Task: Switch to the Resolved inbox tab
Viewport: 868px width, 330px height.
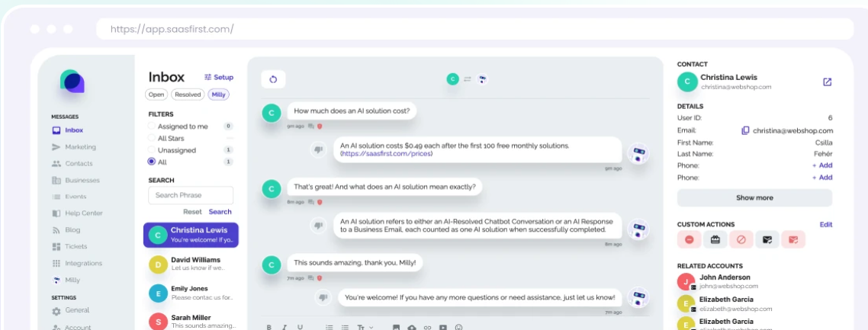Action: click(x=188, y=95)
